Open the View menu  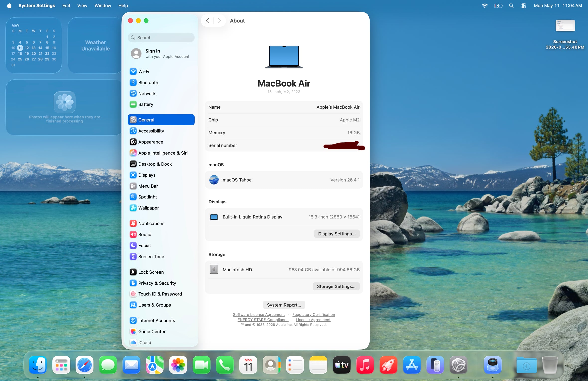pyautogui.click(x=82, y=5)
